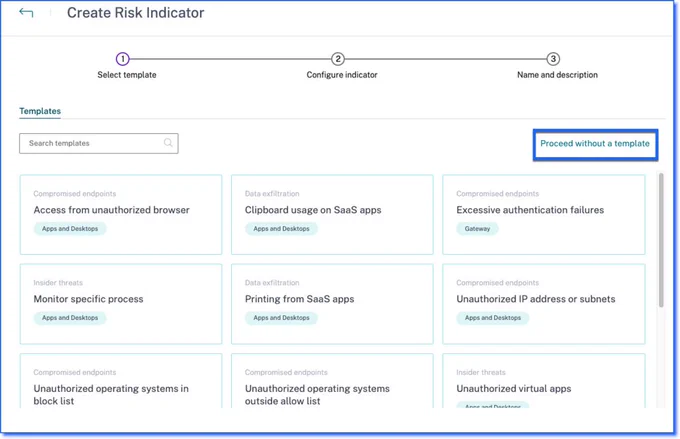Click Data exfiltration label above Clipboard usage

[272, 193]
